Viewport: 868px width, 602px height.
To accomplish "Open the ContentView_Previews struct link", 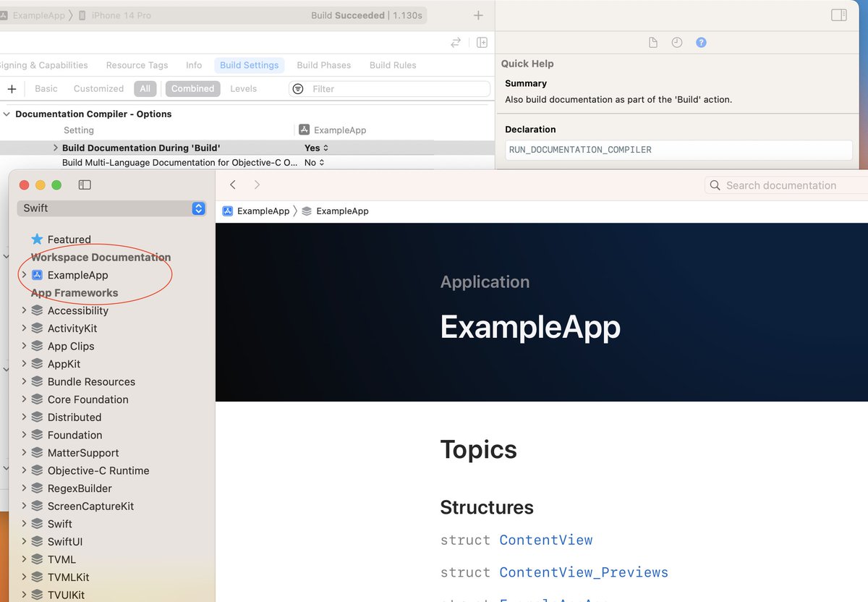I will (583, 572).
